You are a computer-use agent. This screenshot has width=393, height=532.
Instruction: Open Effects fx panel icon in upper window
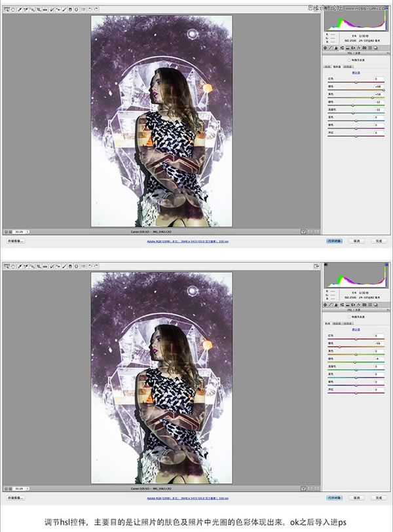359,48
